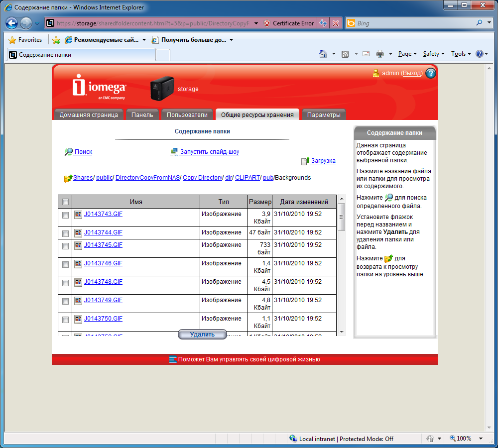Click the blue IE Help question icon
Viewport: 498px width, 448px height.
coord(479,54)
